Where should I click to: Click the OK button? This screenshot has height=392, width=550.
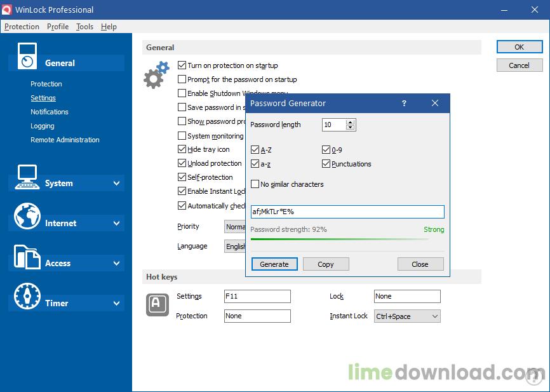click(520, 47)
